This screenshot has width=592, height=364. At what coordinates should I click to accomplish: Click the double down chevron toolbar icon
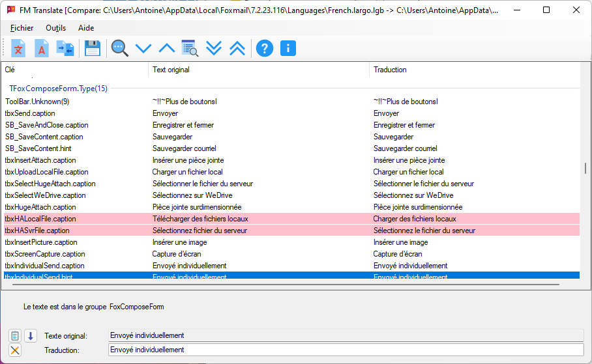(214, 48)
